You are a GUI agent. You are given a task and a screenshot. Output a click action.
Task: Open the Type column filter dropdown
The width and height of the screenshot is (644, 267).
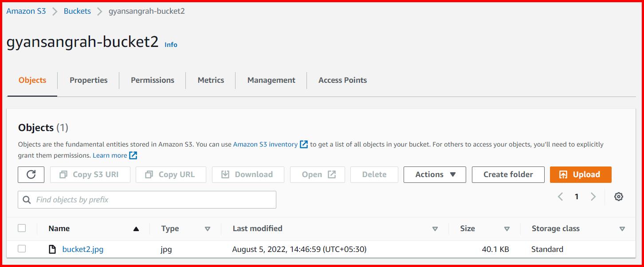pos(207,229)
